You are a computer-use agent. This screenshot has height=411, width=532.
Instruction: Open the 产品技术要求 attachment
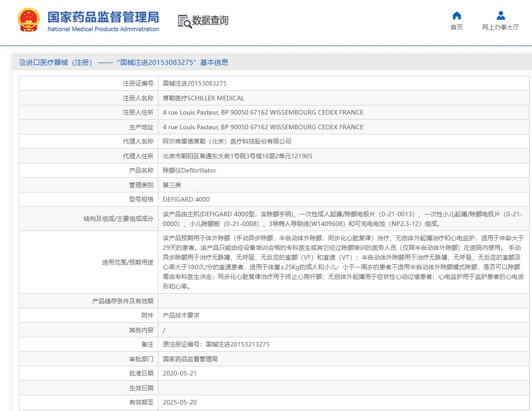[x=181, y=315]
